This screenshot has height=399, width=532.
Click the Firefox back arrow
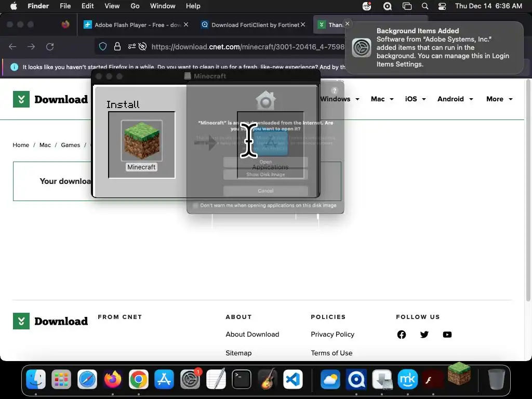(12, 46)
